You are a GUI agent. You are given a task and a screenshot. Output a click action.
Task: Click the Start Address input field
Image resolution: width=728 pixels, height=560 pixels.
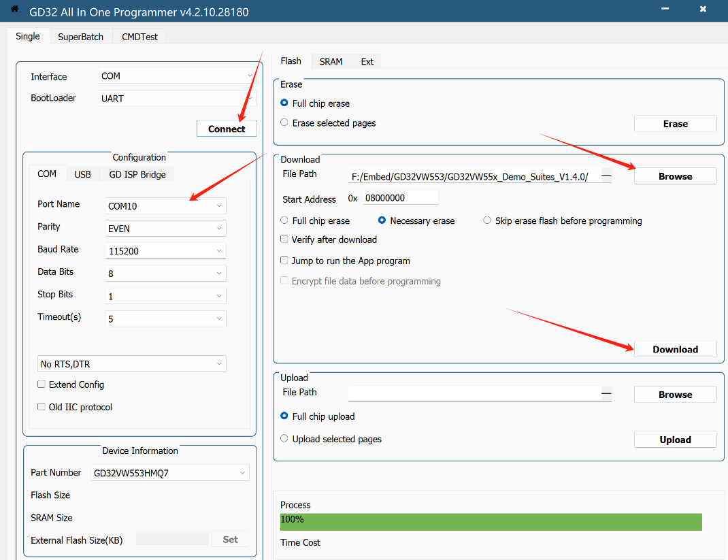(x=401, y=198)
